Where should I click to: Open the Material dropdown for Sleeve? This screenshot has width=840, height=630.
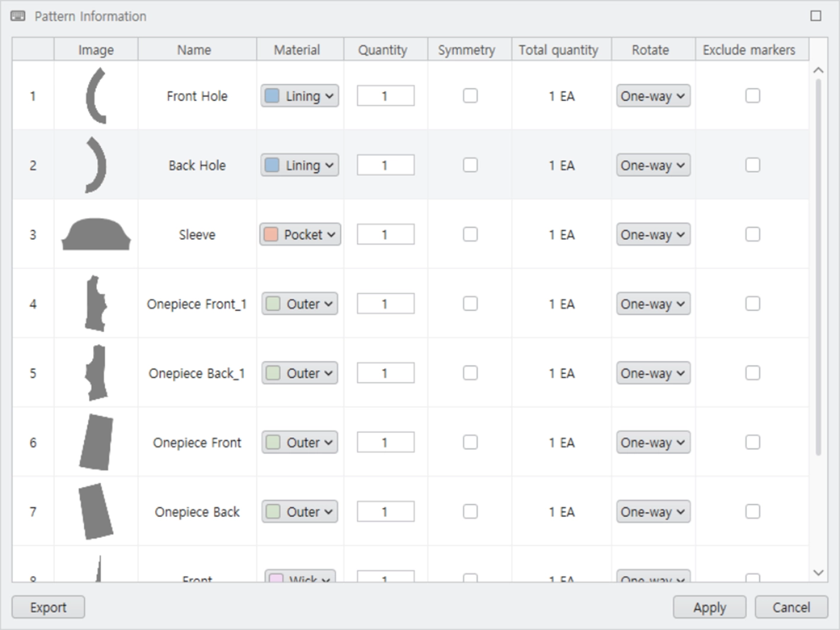point(300,234)
